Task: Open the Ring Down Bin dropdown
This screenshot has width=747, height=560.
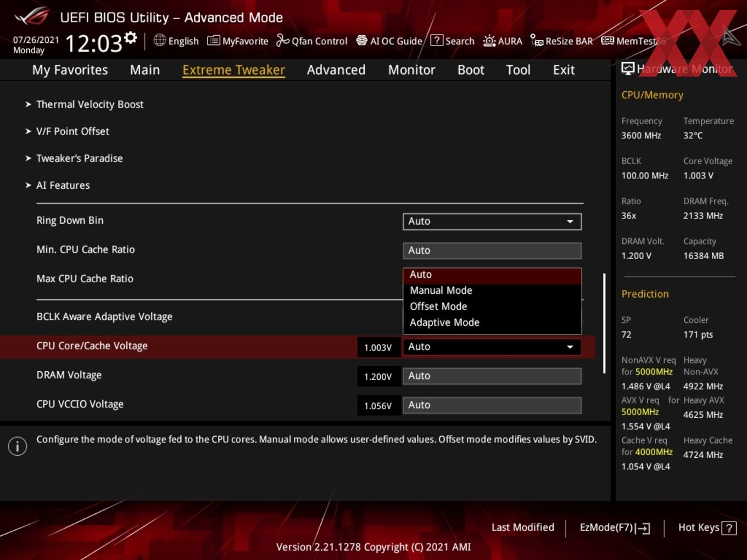Action: click(x=492, y=221)
